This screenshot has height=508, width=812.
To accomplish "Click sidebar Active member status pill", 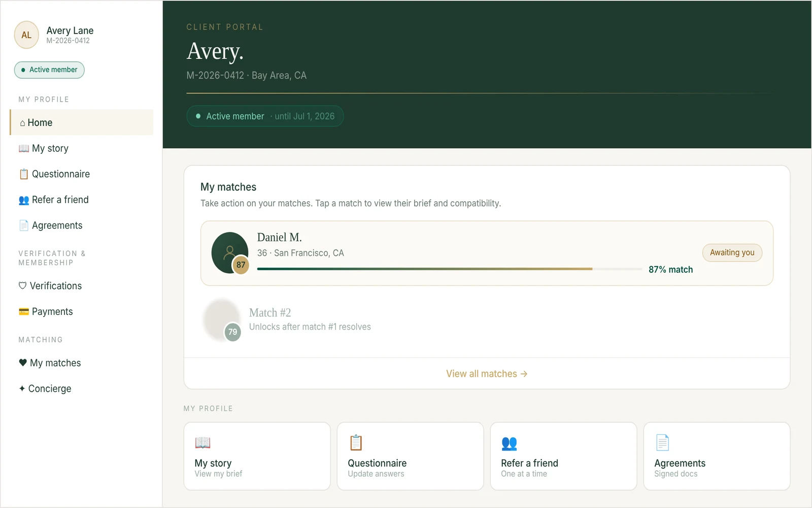I will (49, 70).
